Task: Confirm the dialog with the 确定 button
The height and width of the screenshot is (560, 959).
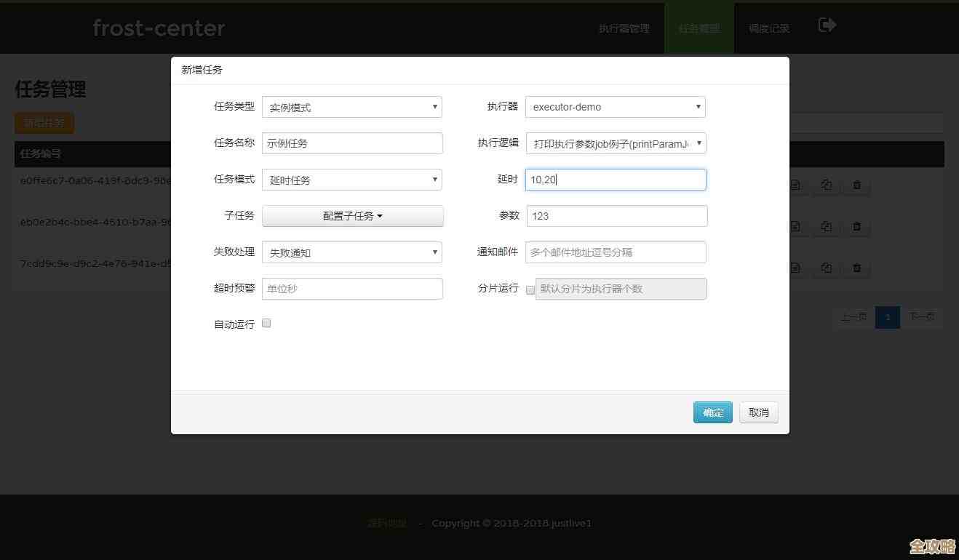Action: click(x=712, y=412)
